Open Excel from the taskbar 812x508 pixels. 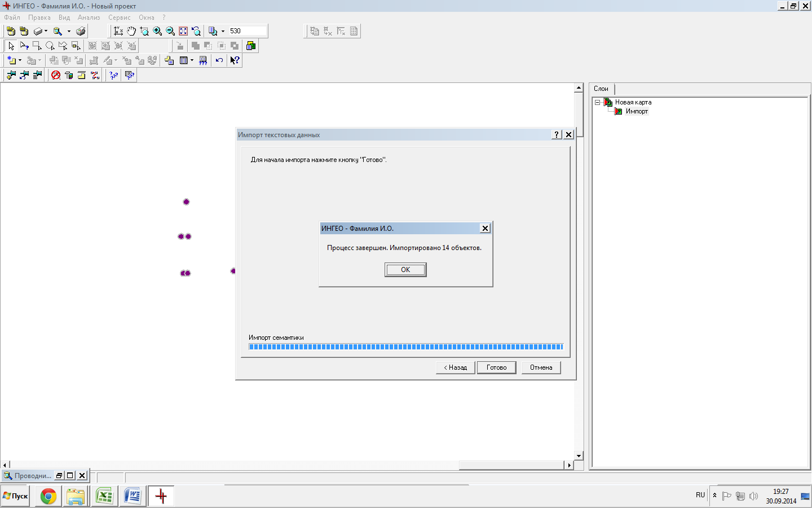coord(104,496)
